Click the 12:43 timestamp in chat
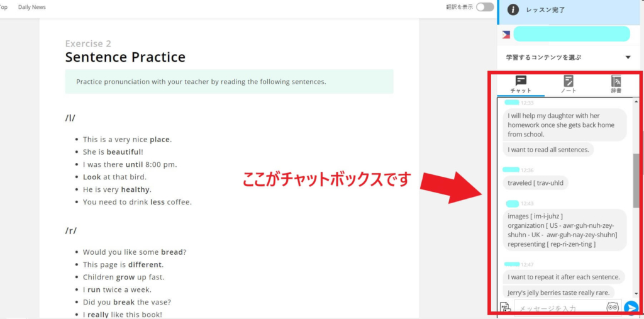The height and width of the screenshot is (319, 644). pyautogui.click(x=527, y=203)
